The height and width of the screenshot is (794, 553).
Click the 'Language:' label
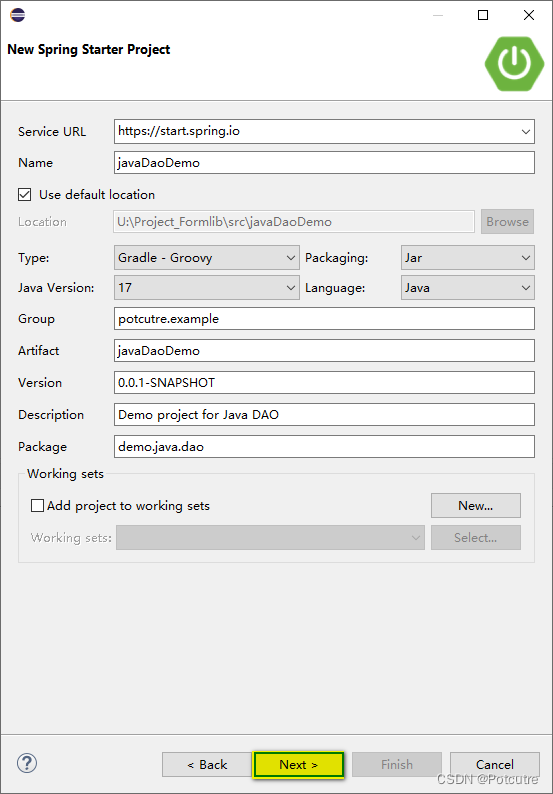[x=335, y=288]
